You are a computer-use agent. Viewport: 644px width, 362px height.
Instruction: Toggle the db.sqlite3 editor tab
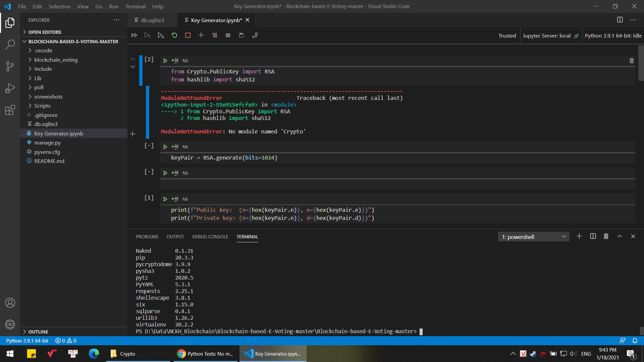152,20
